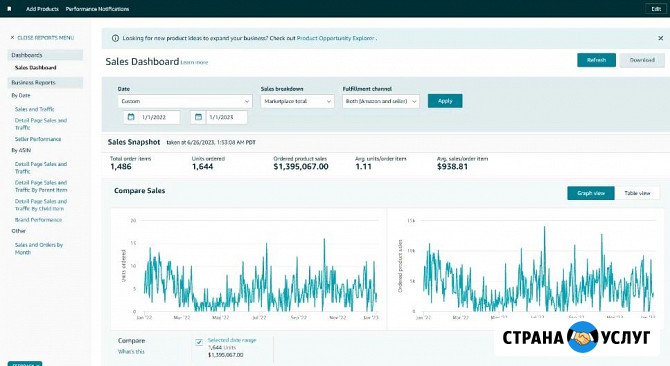The height and width of the screenshot is (366, 670).
Task: Open end date calendar icon
Action: (198, 117)
